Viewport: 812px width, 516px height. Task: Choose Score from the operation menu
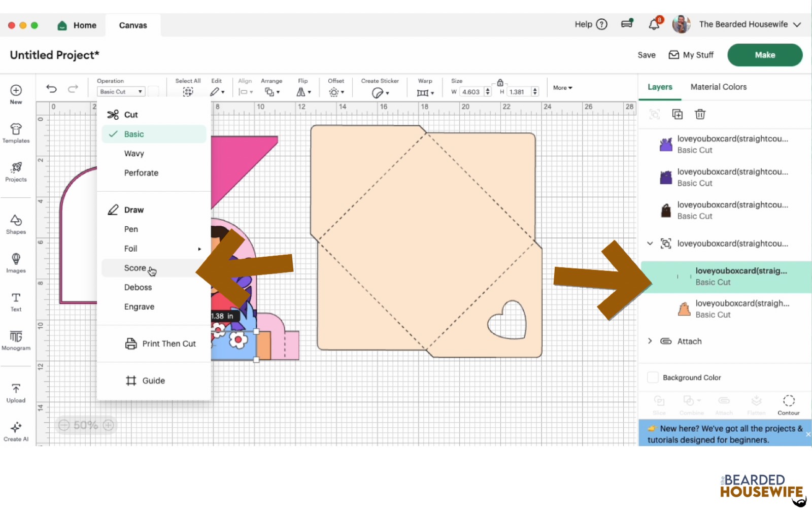point(135,268)
